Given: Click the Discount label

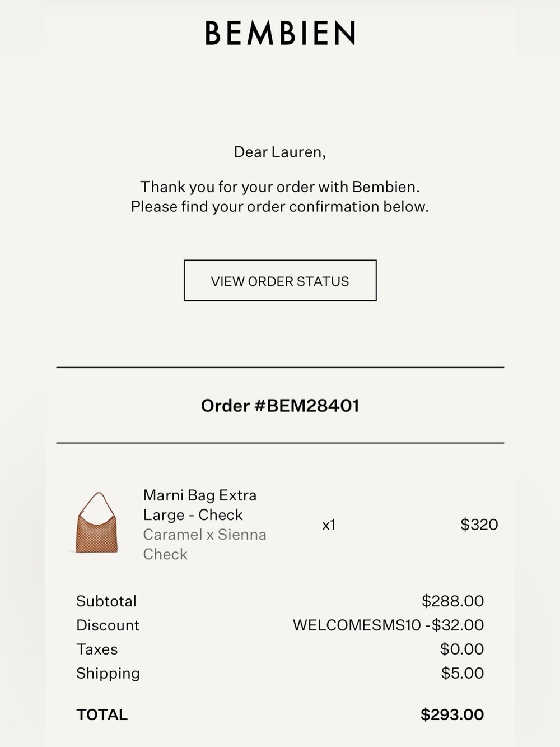Looking at the screenshot, I should (x=108, y=625).
